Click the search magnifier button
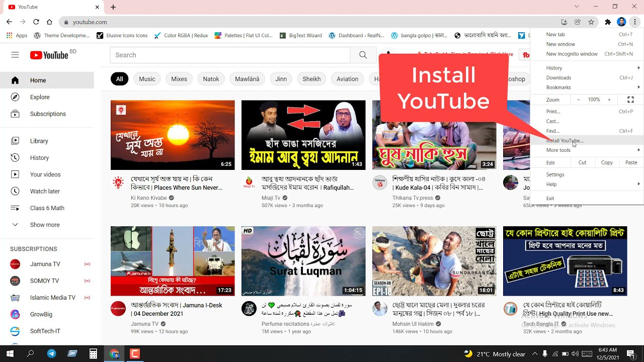Screen dimensions: 644x362 tap(363, 55)
